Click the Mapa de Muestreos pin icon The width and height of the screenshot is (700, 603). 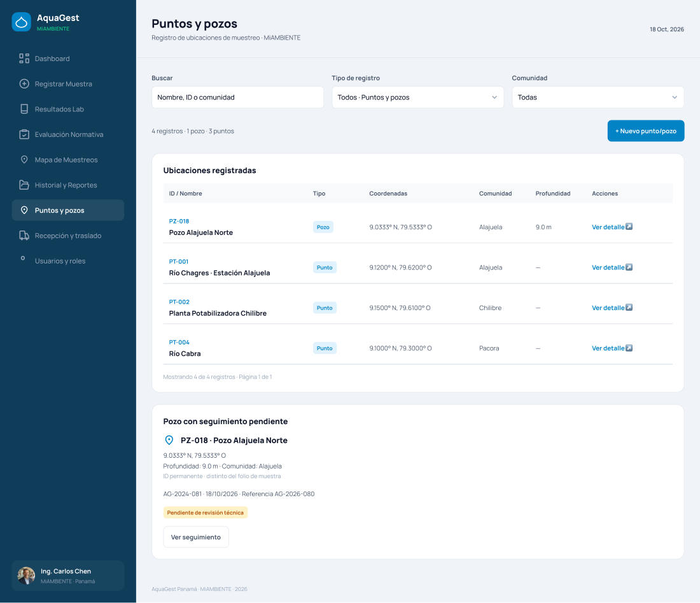[24, 160]
